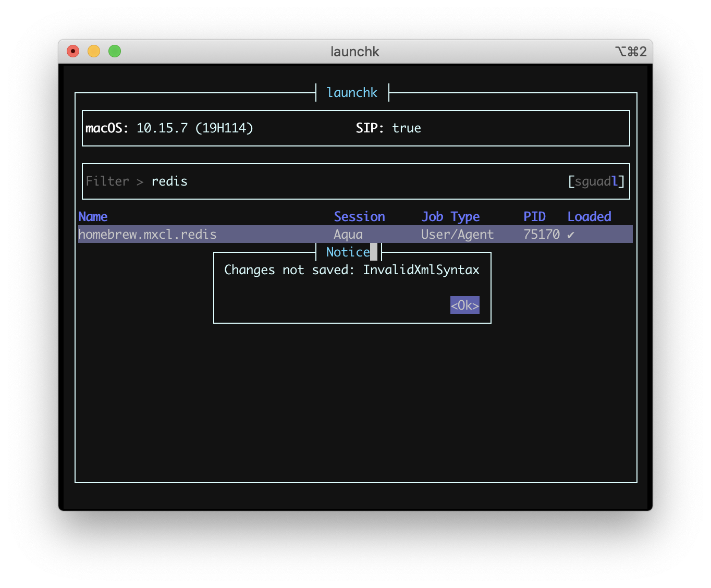711x588 pixels.
Task: Click the launchk panel title
Action: (352, 93)
